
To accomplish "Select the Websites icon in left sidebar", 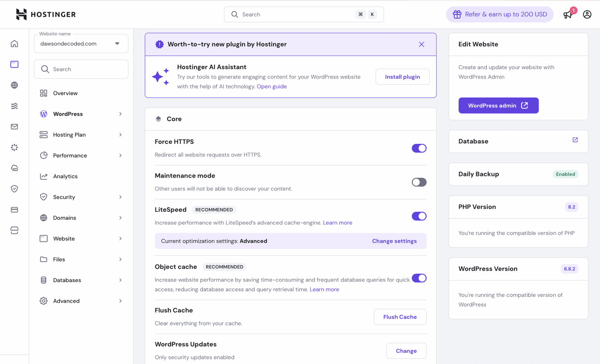I will click(14, 64).
